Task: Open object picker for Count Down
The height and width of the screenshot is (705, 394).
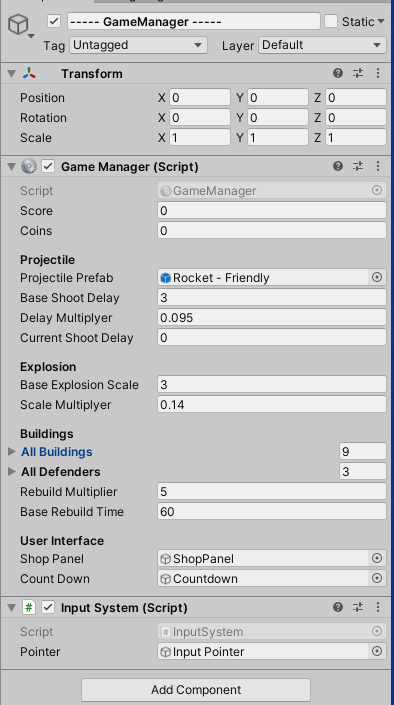Action: tap(377, 579)
